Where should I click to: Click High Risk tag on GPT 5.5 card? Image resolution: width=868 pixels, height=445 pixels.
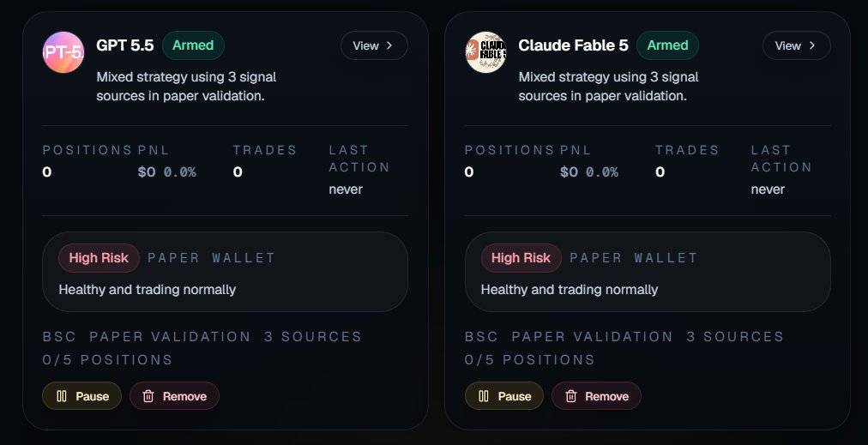click(99, 258)
